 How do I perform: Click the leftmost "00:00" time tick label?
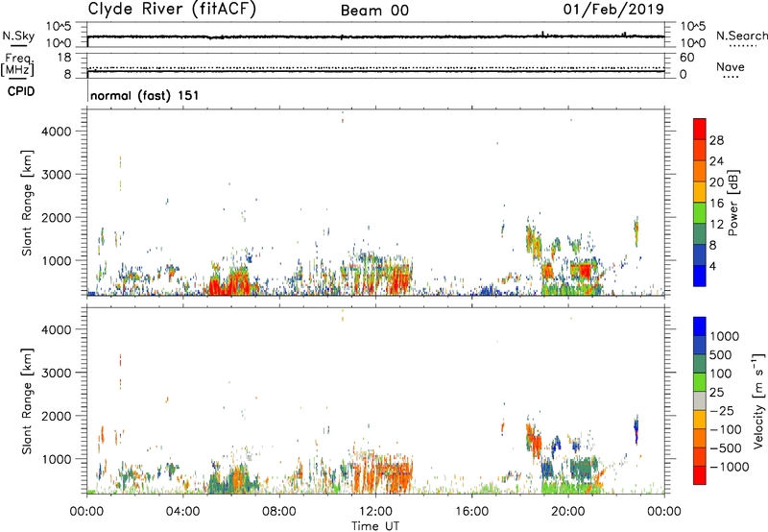86,512
